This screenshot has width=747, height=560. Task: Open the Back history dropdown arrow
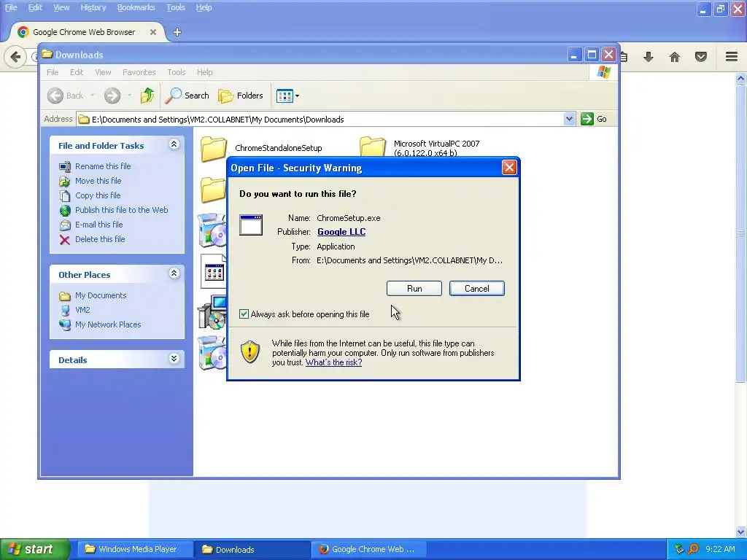coord(93,96)
